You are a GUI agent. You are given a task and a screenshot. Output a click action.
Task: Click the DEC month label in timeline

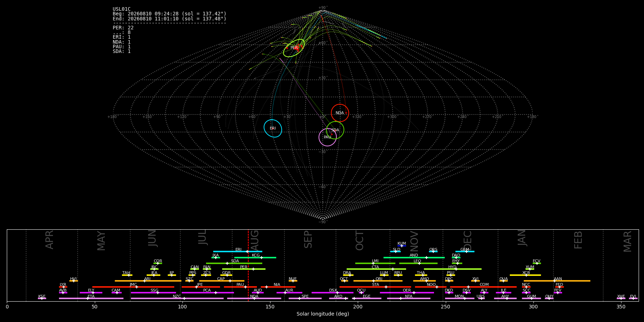tap(468, 240)
